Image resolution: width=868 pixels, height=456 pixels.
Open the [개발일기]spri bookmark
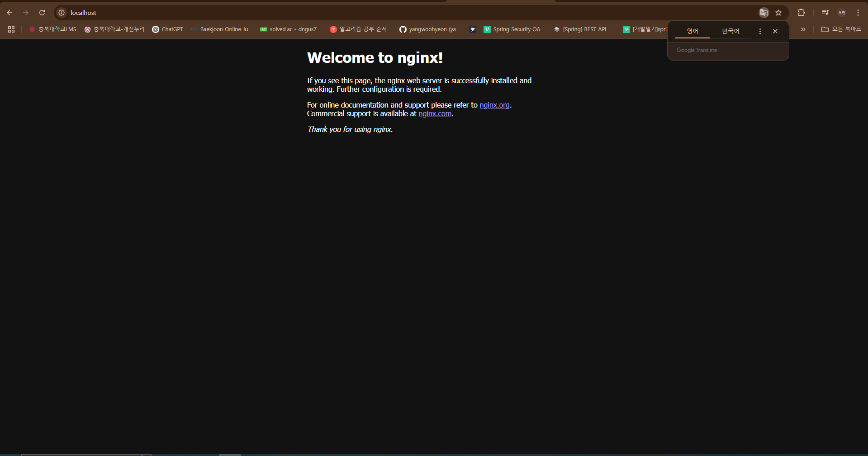click(645, 29)
